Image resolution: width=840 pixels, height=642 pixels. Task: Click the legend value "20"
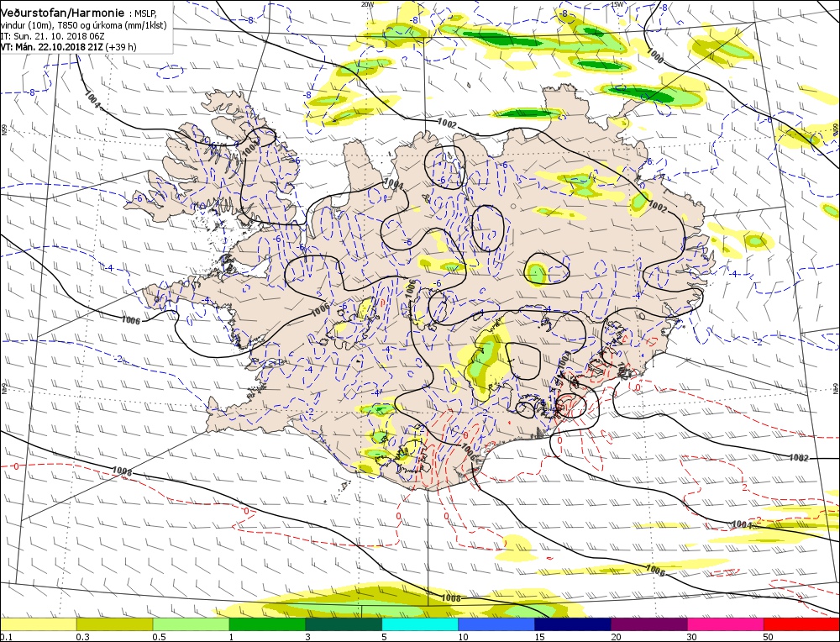pyautogui.click(x=616, y=637)
